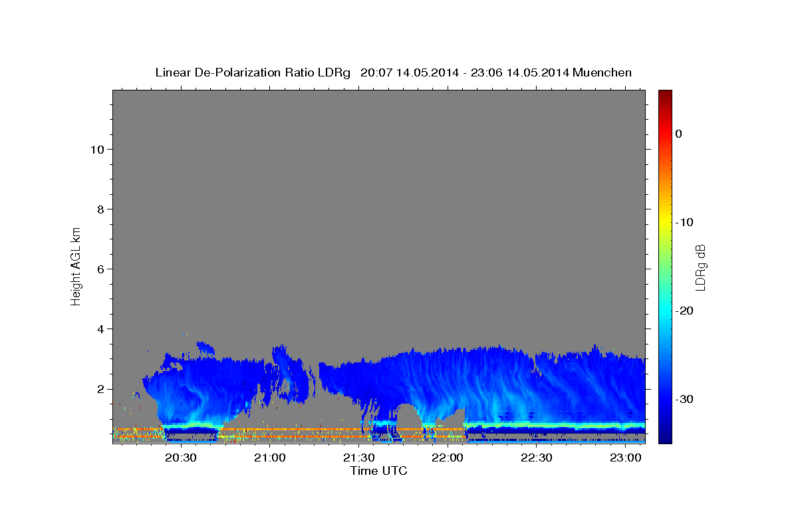The height and width of the screenshot is (532, 798).
Task: Click the '21:30' time tick label
Action: coord(359,458)
